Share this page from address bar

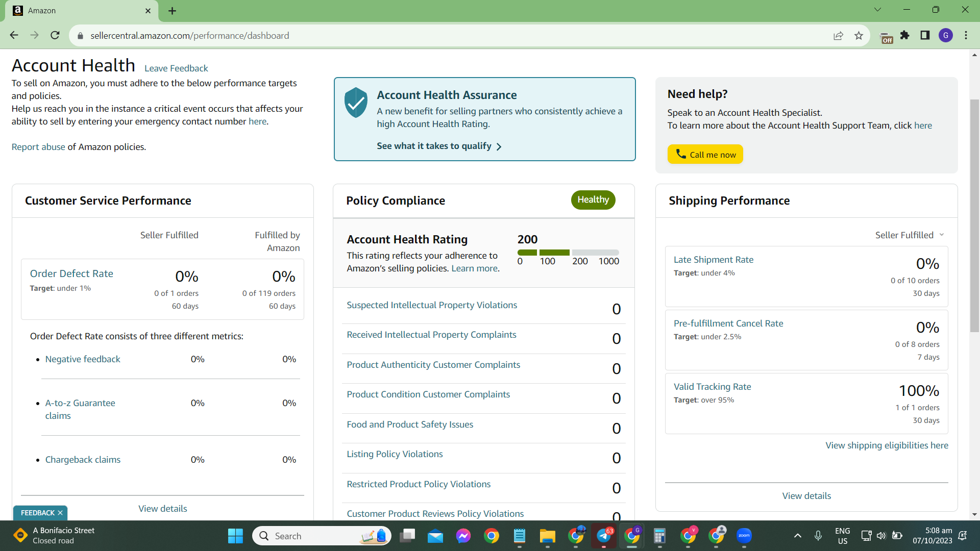838,36
